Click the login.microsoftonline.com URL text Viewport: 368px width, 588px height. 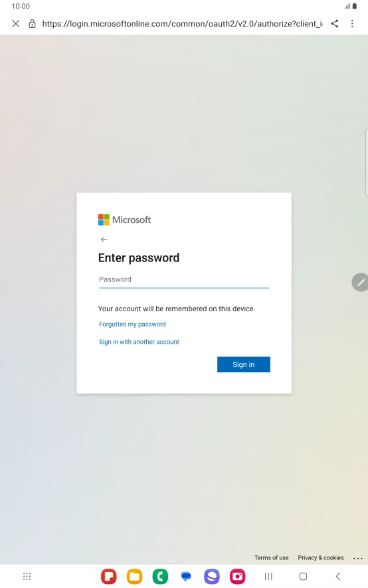[x=182, y=24]
